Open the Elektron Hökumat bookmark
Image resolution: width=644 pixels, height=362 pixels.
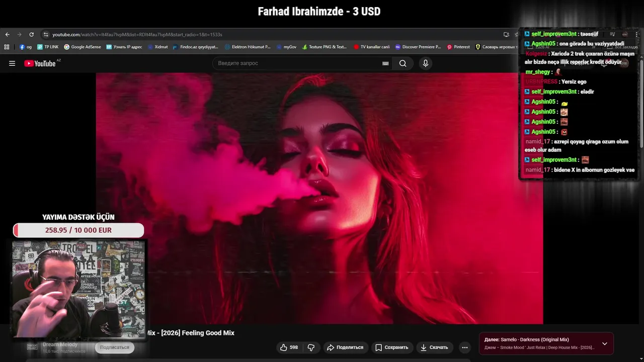248,47
